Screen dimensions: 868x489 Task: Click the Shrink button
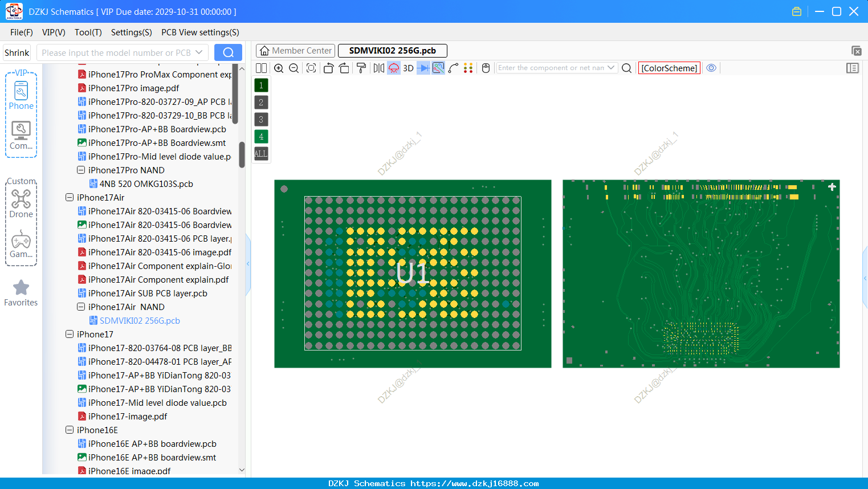pyautogui.click(x=17, y=53)
